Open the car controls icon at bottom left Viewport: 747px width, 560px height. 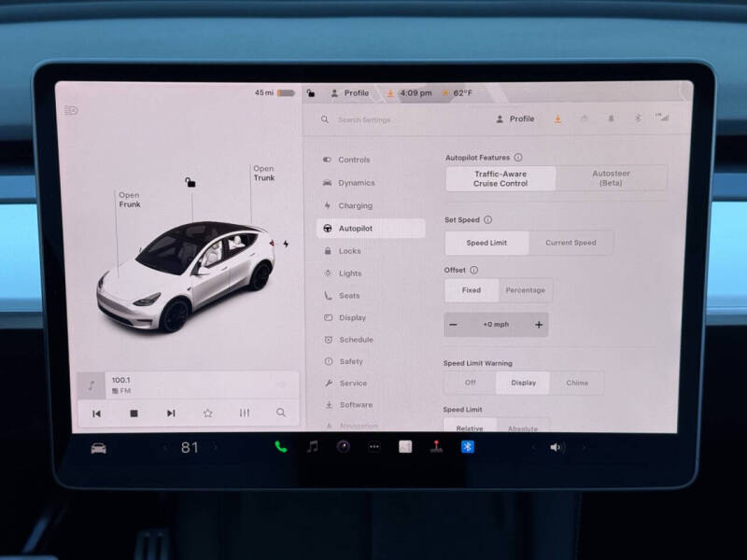click(97, 447)
